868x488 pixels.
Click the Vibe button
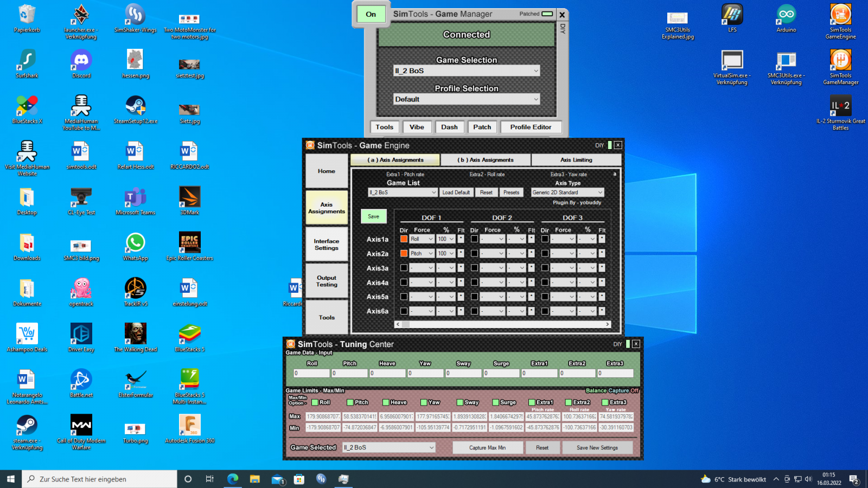point(417,127)
